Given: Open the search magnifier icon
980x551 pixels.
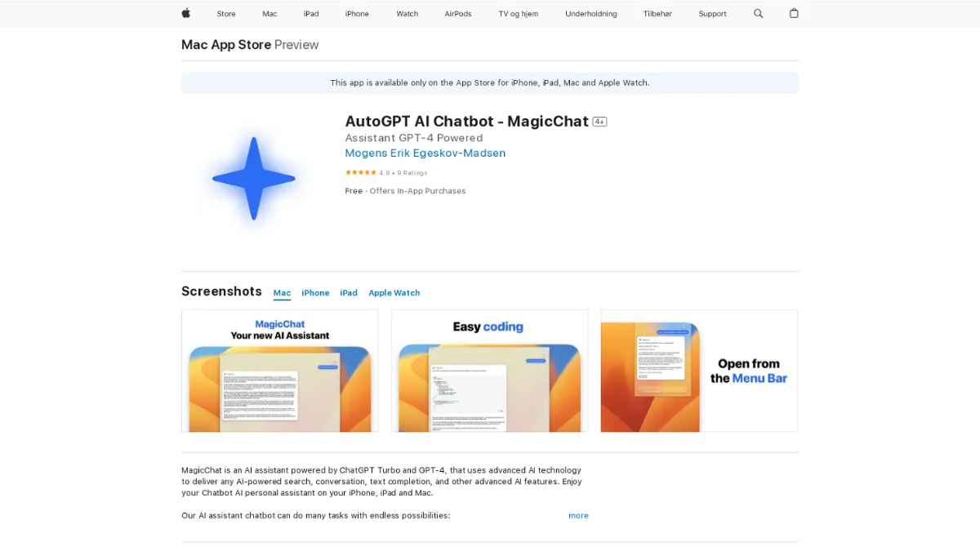Looking at the screenshot, I should click(x=759, y=14).
